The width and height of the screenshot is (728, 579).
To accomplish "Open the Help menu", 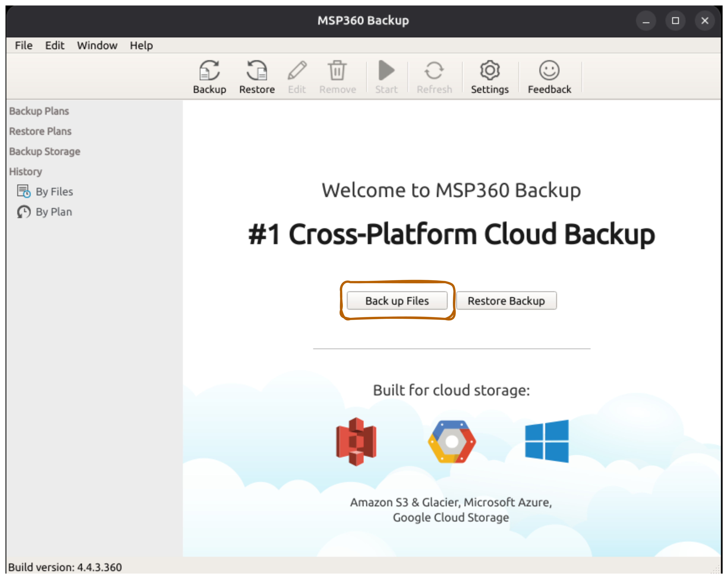I will tap(141, 46).
